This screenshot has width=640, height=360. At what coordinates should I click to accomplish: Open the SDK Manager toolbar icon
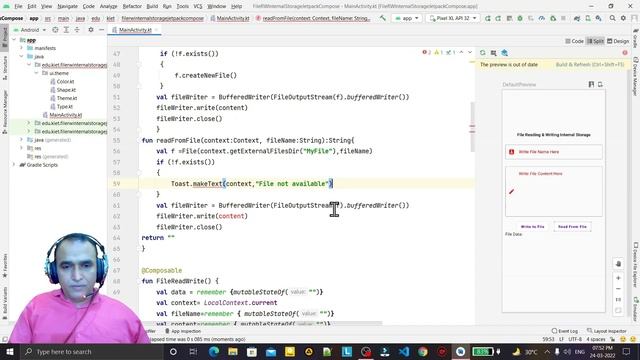[x=598, y=18]
